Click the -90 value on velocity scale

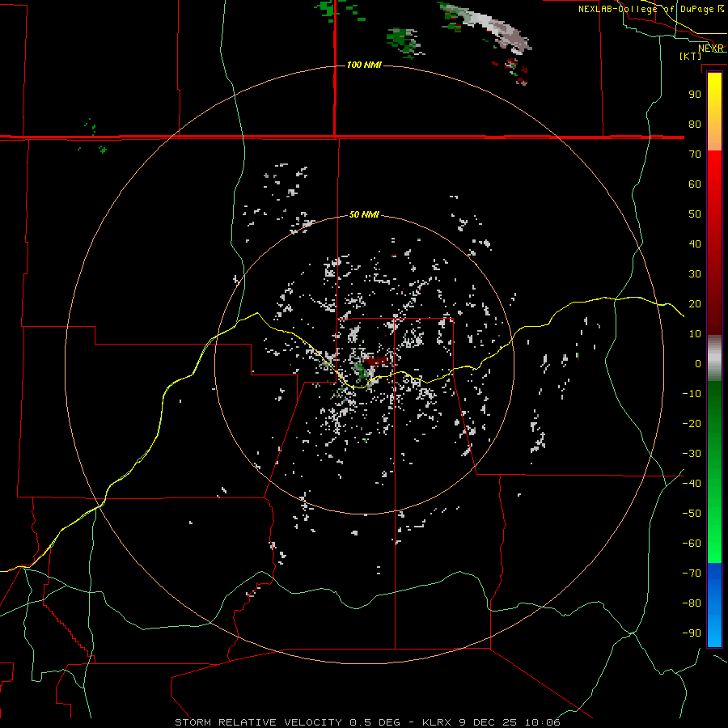click(692, 633)
